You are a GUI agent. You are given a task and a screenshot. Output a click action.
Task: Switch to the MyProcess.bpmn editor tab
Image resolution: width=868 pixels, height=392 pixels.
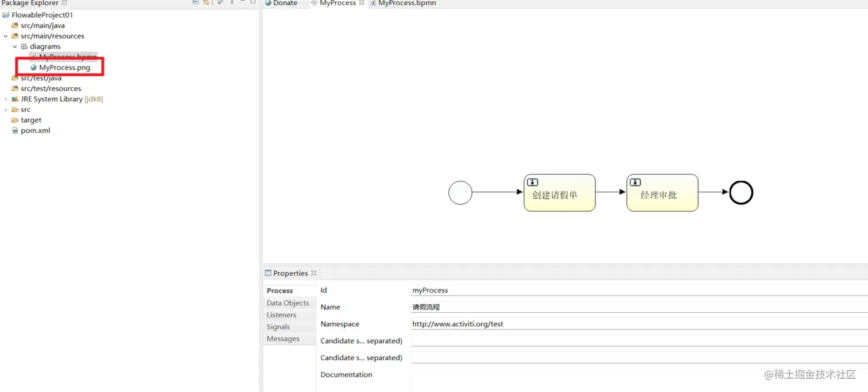(x=403, y=3)
